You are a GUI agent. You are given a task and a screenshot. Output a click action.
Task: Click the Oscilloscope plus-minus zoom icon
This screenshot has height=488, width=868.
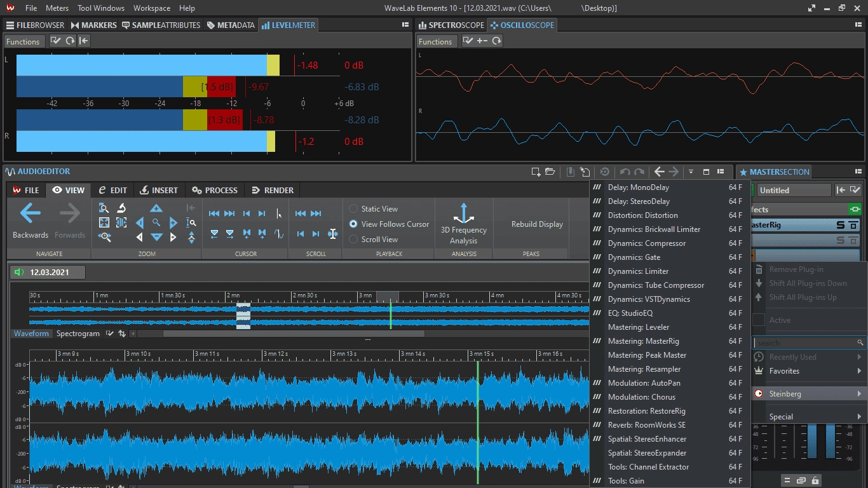482,41
